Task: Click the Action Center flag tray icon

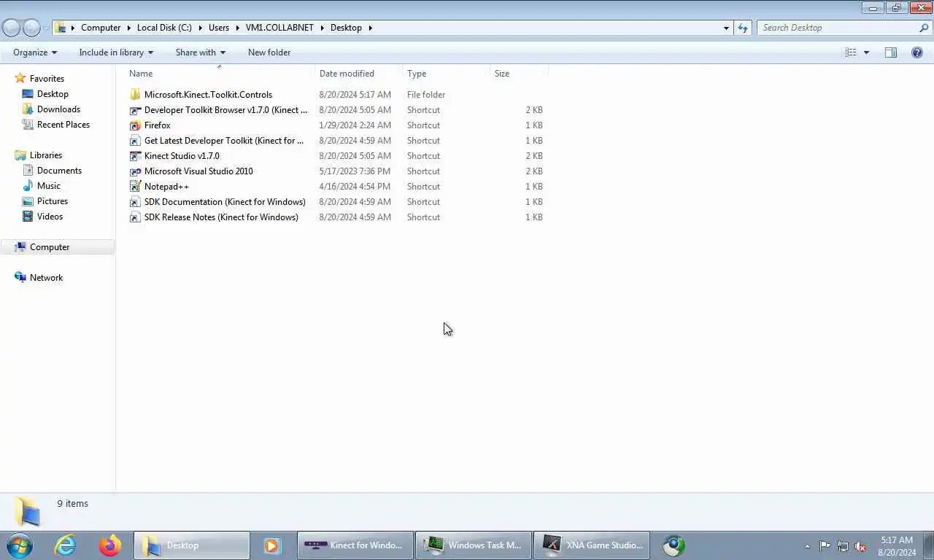Action: pos(825,546)
